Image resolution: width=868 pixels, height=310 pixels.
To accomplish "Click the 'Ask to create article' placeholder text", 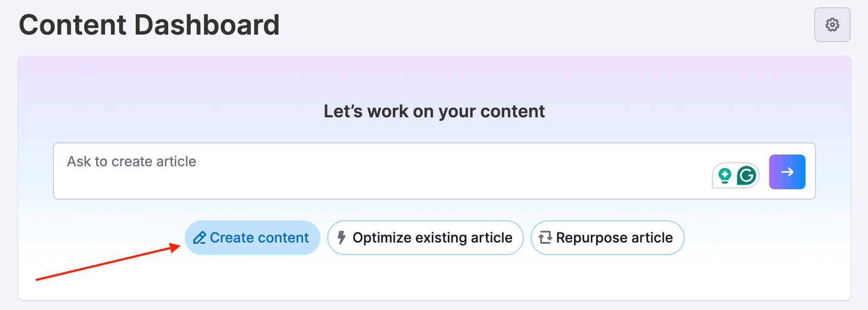I will point(131,162).
